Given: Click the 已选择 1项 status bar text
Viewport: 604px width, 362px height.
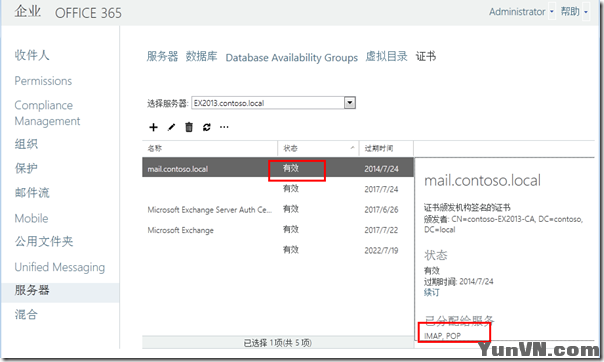Looking at the screenshot, I should pyautogui.click(x=278, y=342).
